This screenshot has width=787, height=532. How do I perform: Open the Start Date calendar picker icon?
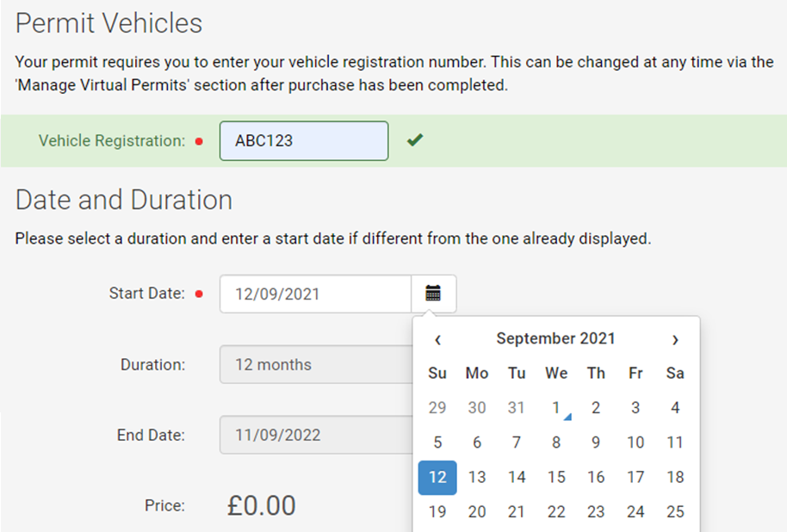pos(434,294)
